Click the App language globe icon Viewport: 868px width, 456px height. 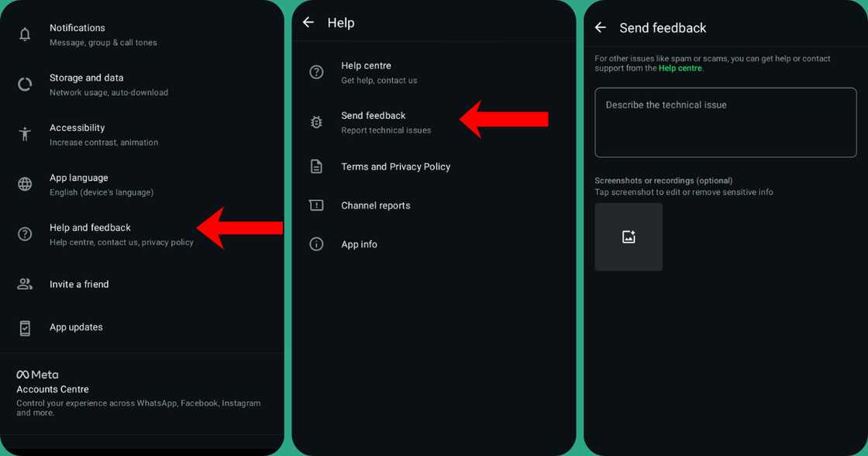tap(24, 184)
